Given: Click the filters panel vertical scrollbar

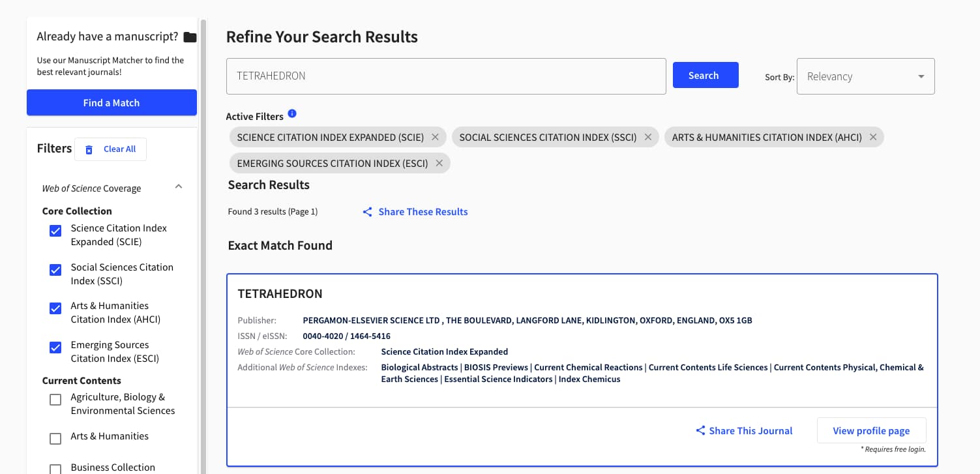Looking at the screenshot, I should pyautogui.click(x=203, y=248).
